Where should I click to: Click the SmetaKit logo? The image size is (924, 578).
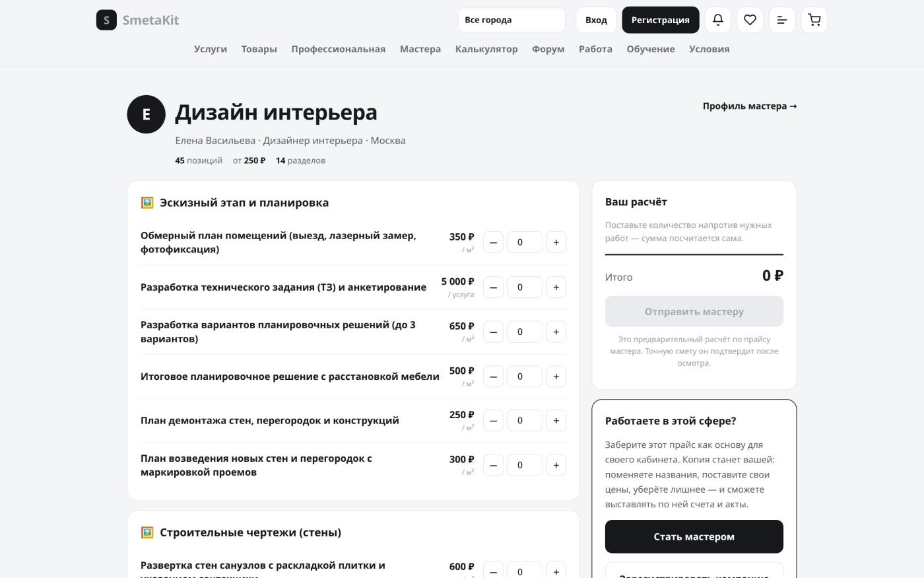[x=138, y=20]
